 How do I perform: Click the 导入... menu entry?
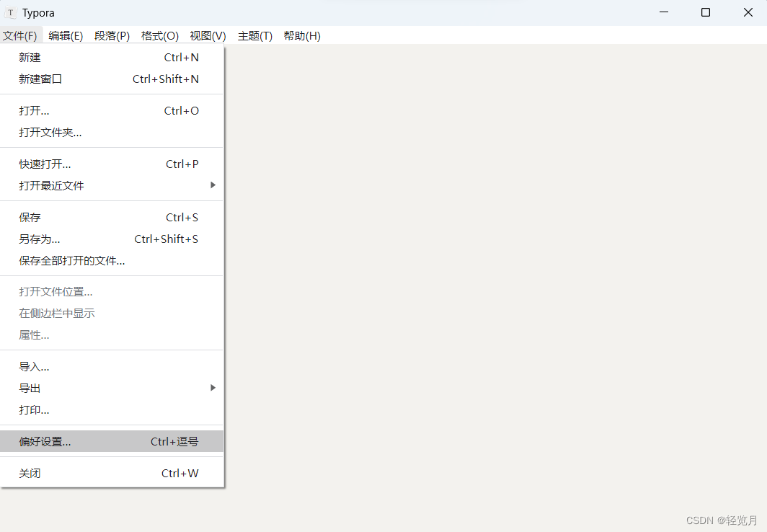(112, 366)
